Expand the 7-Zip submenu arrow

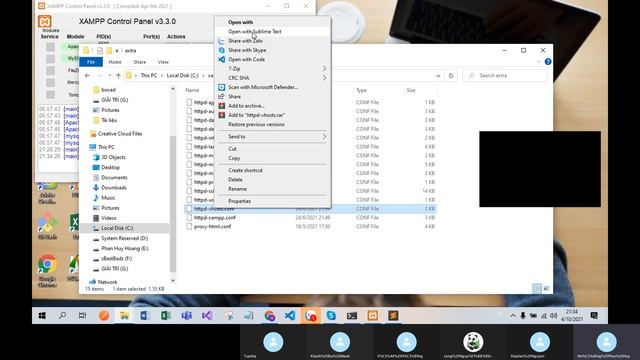pos(324,69)
